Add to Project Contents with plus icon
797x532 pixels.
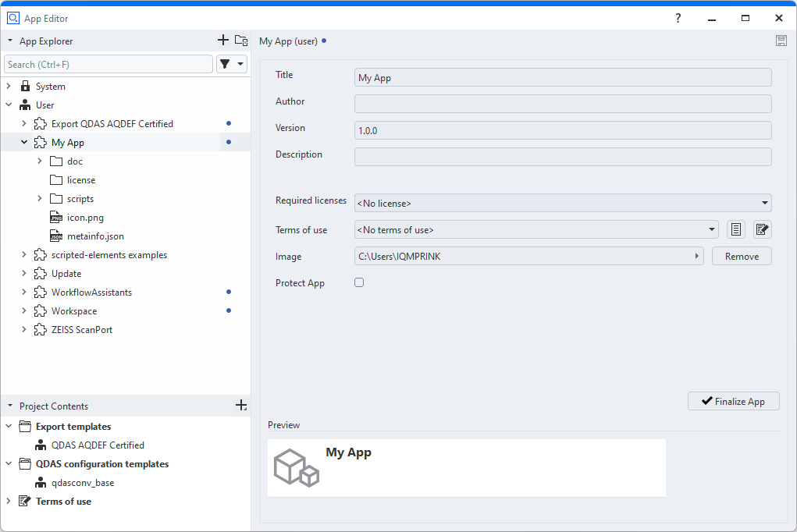pos(241,406)
